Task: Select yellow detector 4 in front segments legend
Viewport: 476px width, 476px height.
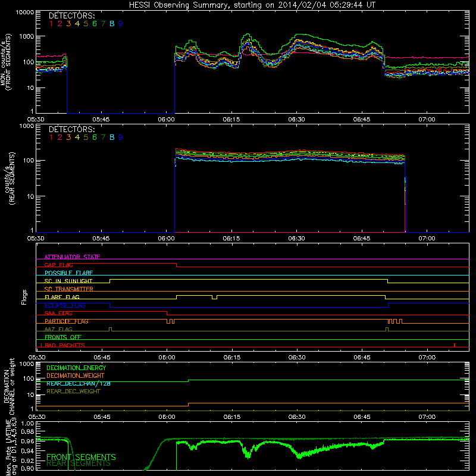Action: (77, 24)
